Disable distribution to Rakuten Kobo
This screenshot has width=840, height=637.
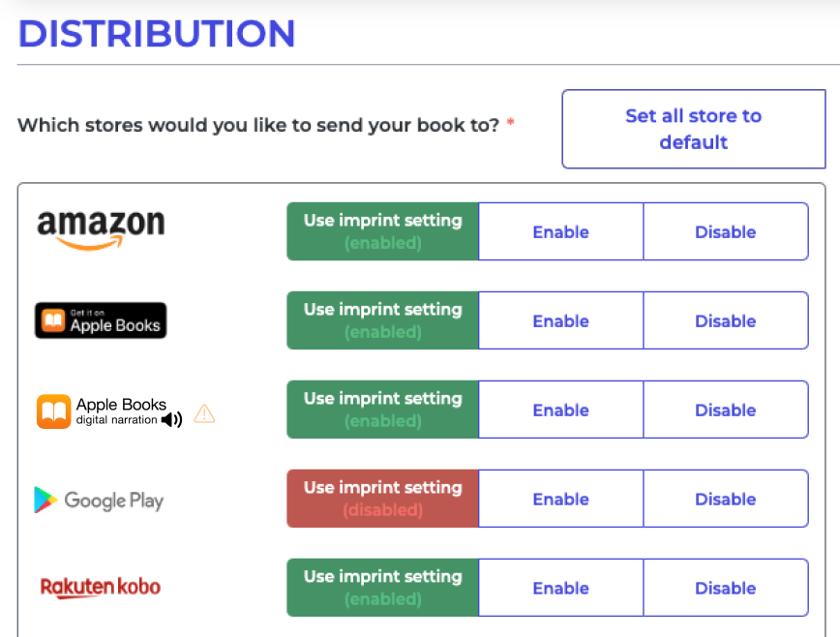(x=726, y=588)
